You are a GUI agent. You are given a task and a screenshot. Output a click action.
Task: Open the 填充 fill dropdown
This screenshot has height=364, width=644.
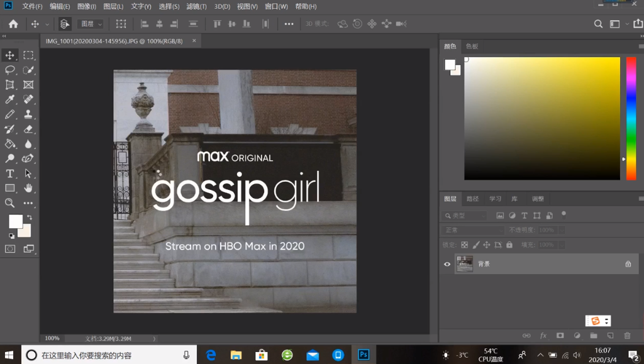[562, 245]
